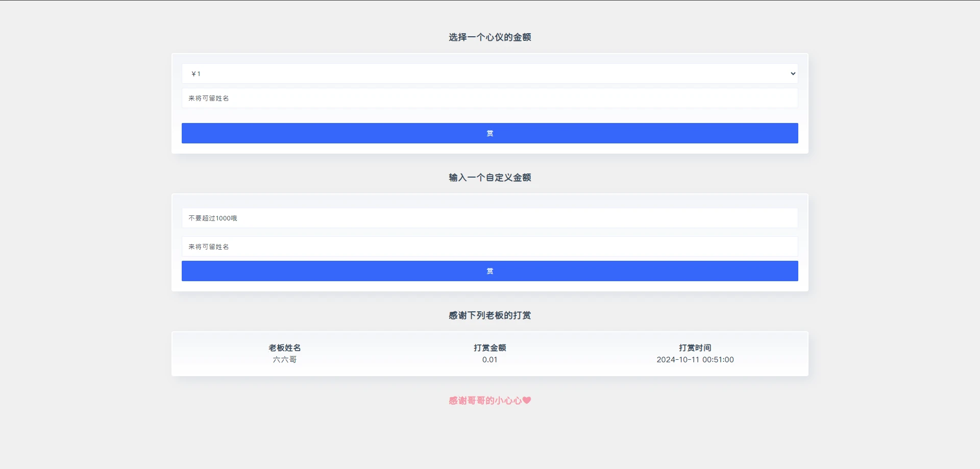This screenshot has height=469, width=980.
Task: Focus name field in custom amount section
Action: [489, 246]
